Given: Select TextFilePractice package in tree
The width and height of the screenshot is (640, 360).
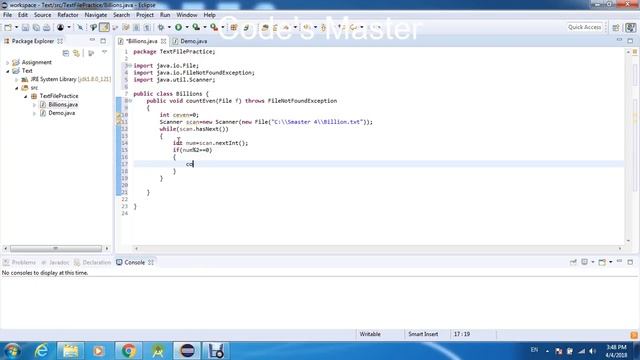Looking at the screenshot, I should (x=59, y=96).
